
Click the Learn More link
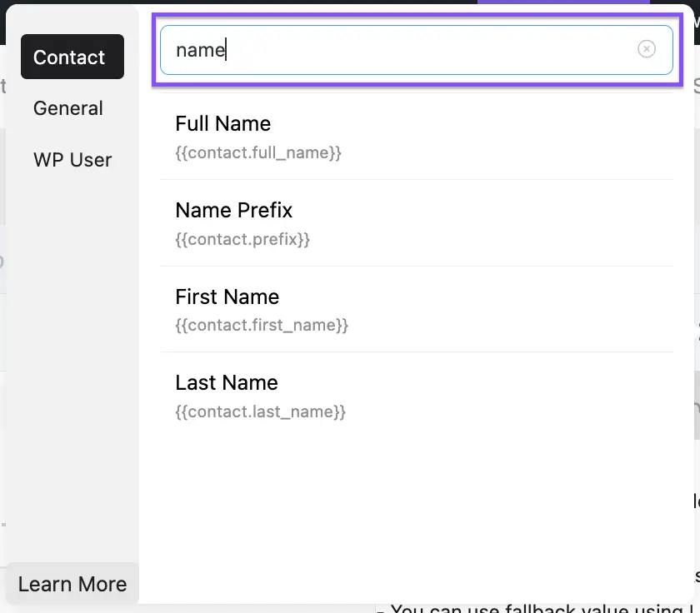click(x=72, y=584)
